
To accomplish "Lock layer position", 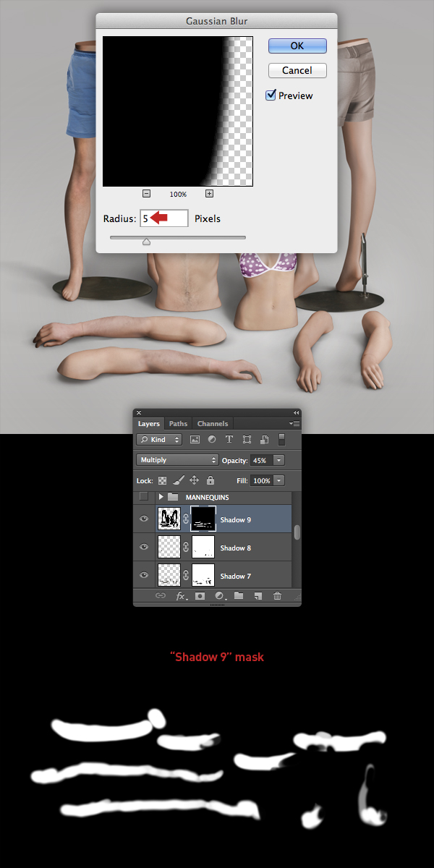I will tap(194, 480).
